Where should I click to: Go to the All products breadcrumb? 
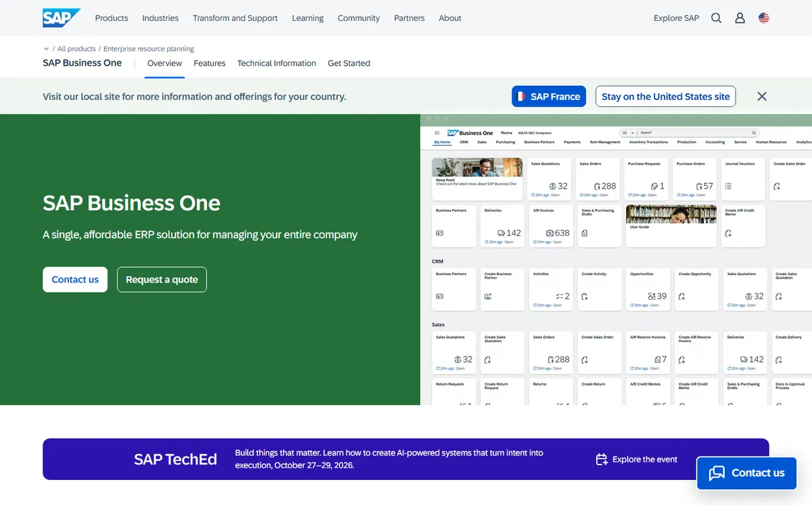[76, 49]
